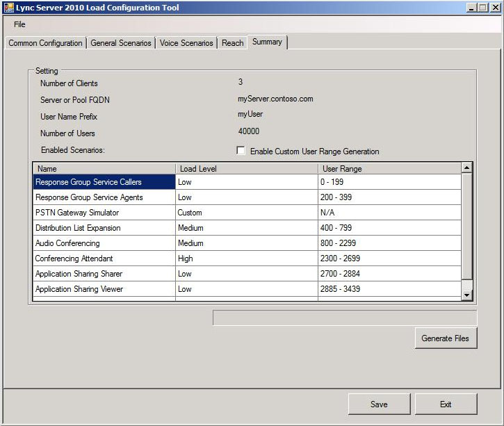This screenshot has width=504, height=426.
Task: Open the Voice Scenarios tab
Action: pyautogui.click(x=186, y=43)
